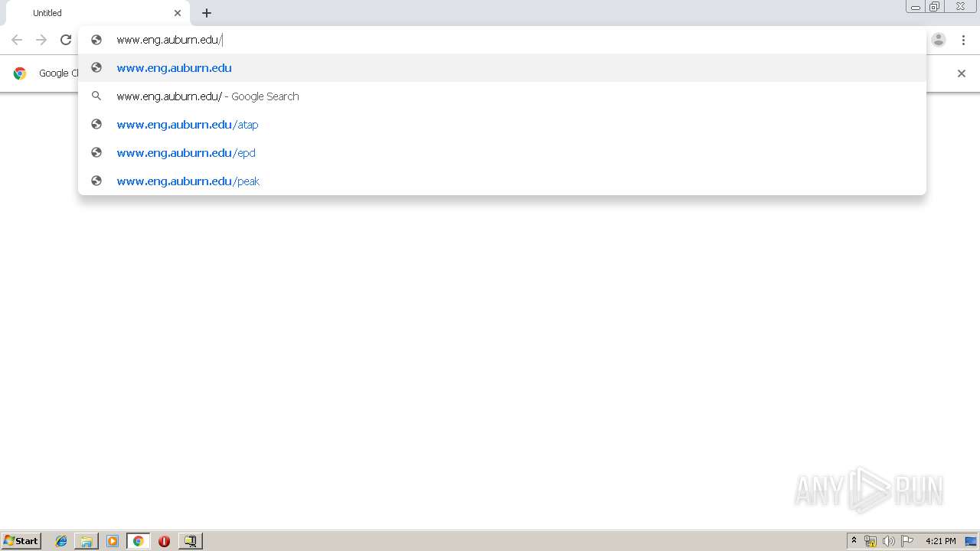Viewport: 980px width, 551px height.
Task: Open Windows Media Player from taskbar
Action: click(113, 541)
